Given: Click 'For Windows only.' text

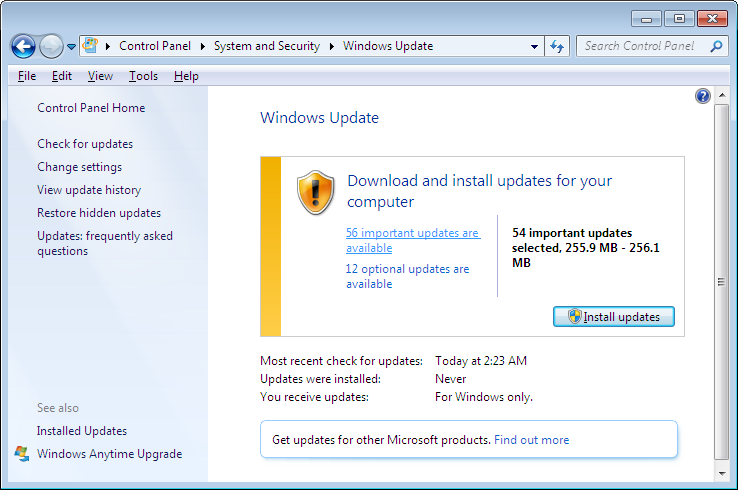Looking at the screenshot, I should [x=484, y=397].
